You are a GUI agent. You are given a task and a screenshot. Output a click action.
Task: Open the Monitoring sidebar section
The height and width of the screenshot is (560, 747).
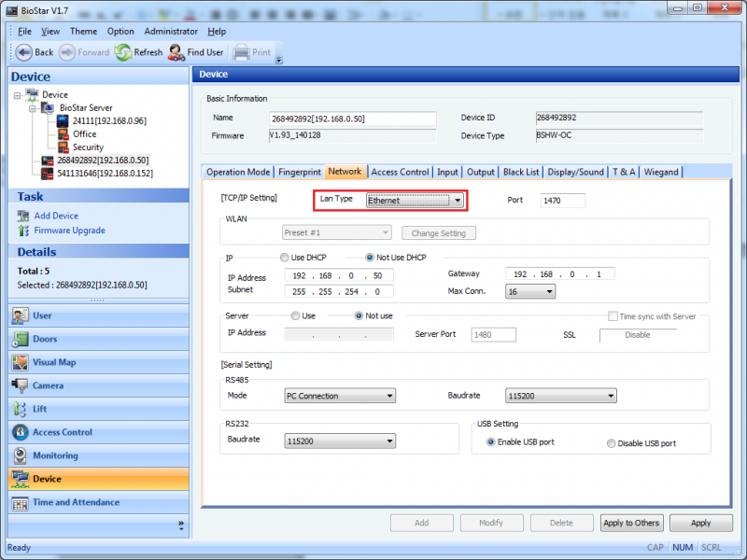tap(20, 455)
